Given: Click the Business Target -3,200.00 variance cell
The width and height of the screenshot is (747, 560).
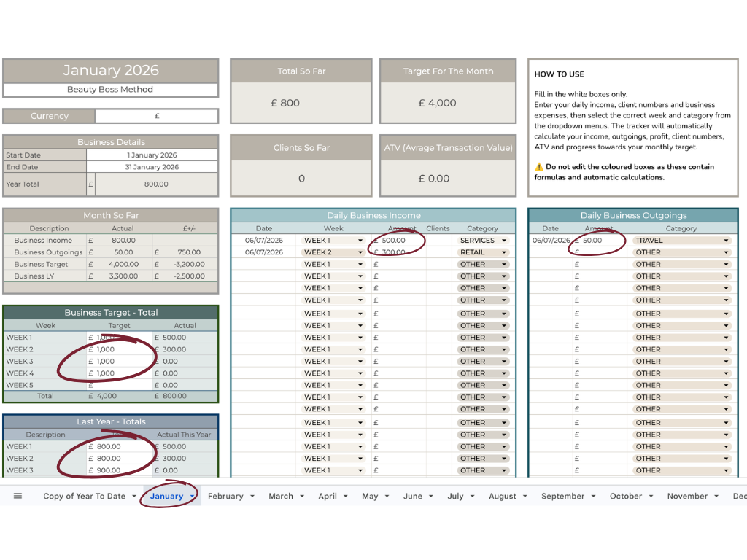Looking at the screenshot, I should click(189, 264).
